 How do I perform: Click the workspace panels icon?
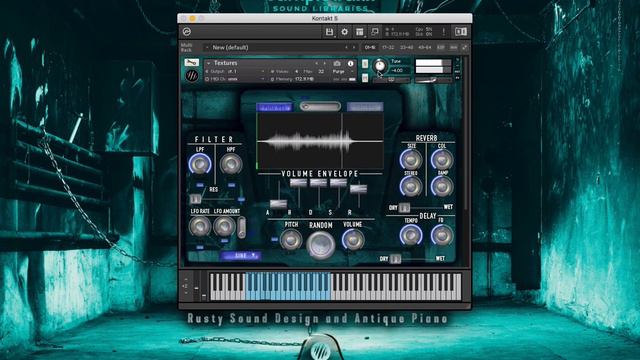[x=360, y=32]
